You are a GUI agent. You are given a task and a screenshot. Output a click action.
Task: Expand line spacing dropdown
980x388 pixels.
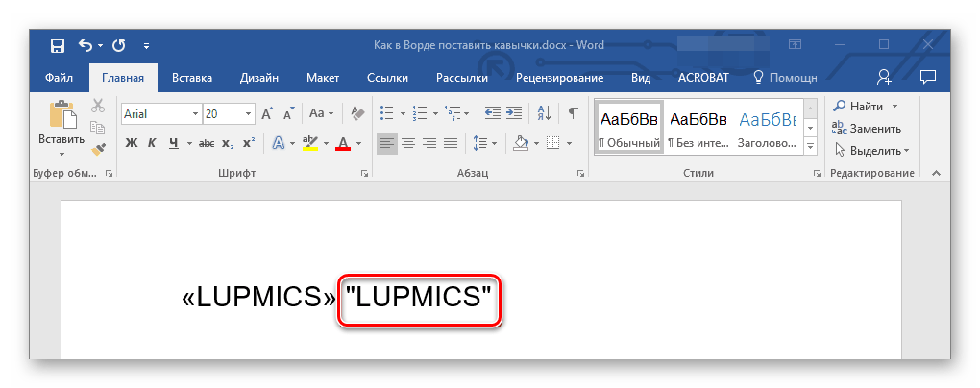494,144
